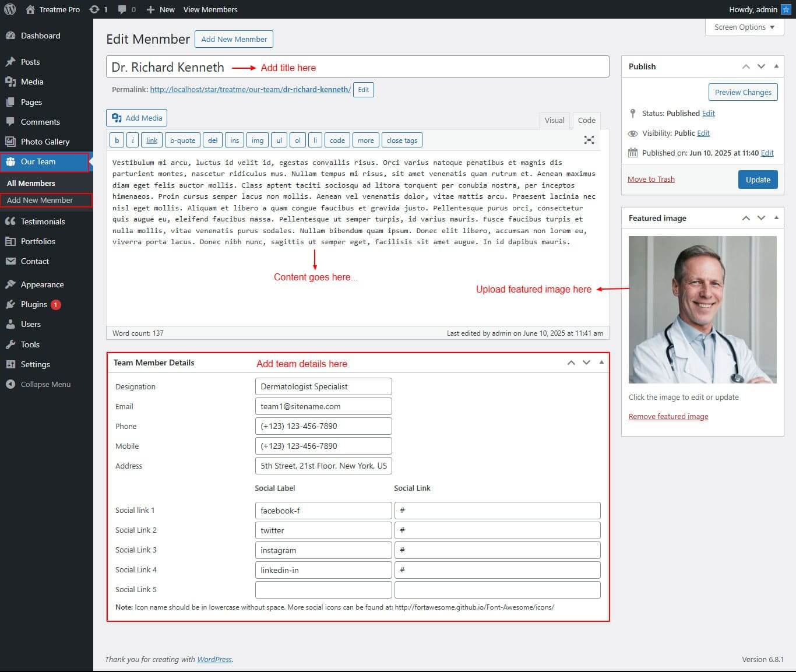Click the comments bubble icon in admin bar
The image size is (796, 672).
coord(122,9)
